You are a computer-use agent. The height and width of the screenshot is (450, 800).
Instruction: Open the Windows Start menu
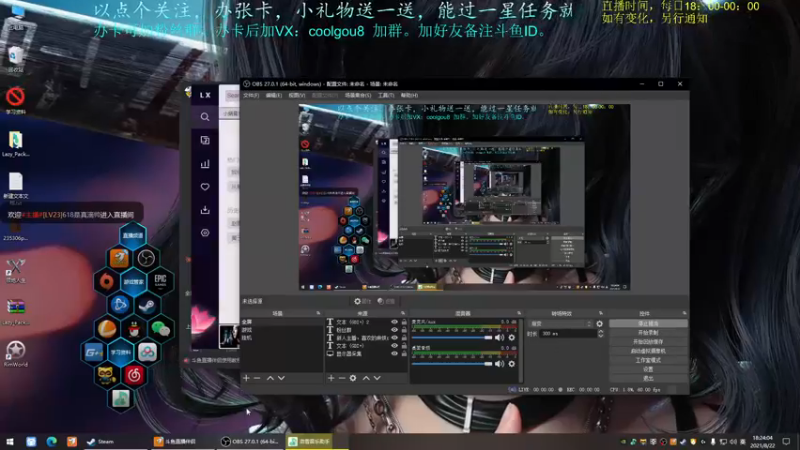pos(10,441)
